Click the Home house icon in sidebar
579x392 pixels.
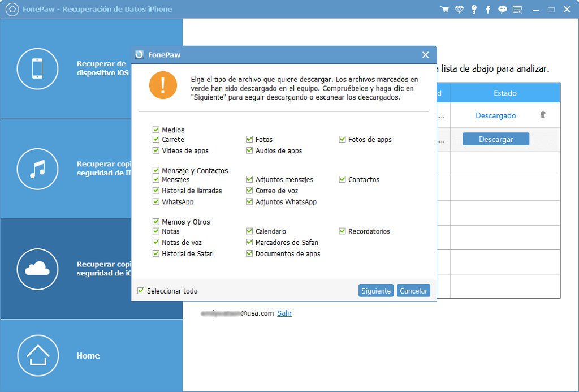coord(38,355)
